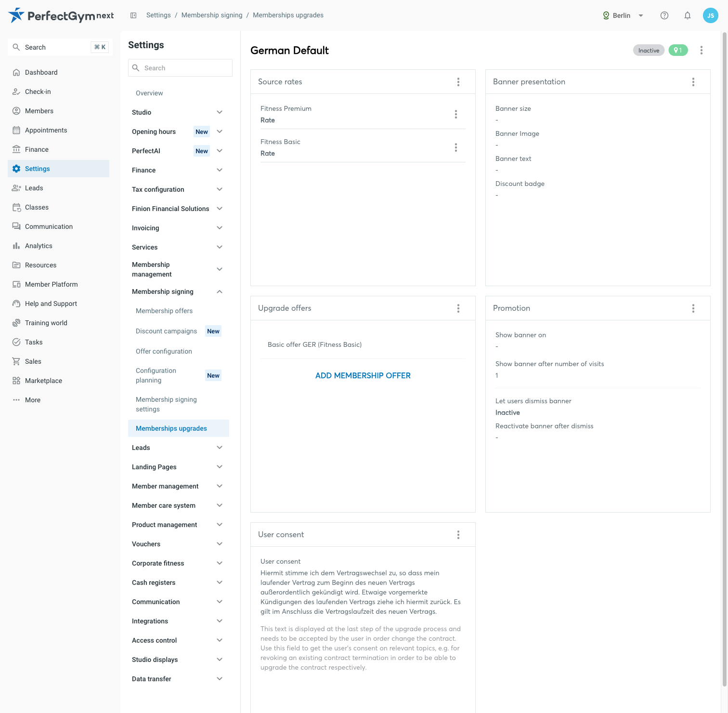
Task: Click the Inactive status badge
Action: pyautogui.click(x=649, y=50)
